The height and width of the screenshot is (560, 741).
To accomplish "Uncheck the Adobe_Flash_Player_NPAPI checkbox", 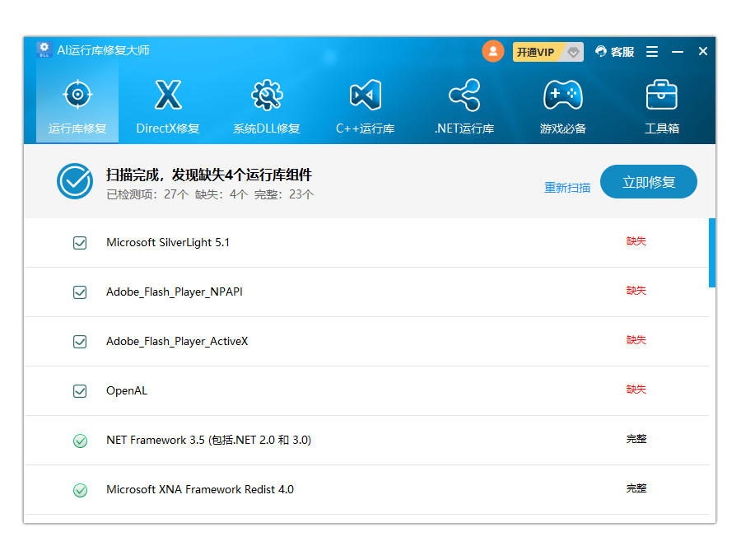I will tap(80, 292).
